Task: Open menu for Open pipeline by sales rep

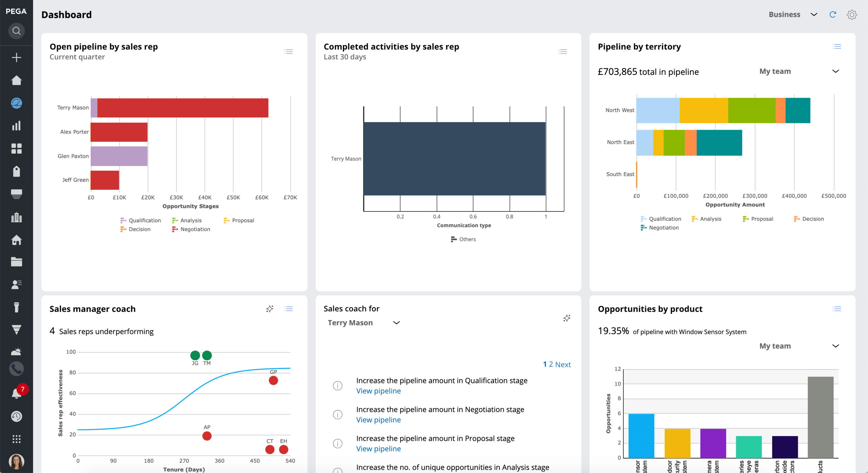Action: pyautogui.click(x=289, y=52)
